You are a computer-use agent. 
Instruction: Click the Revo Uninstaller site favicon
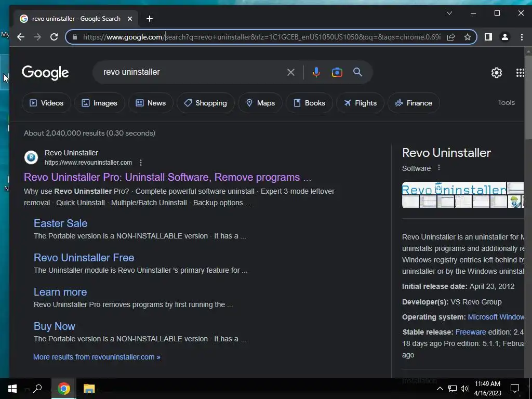coord(31,157)
